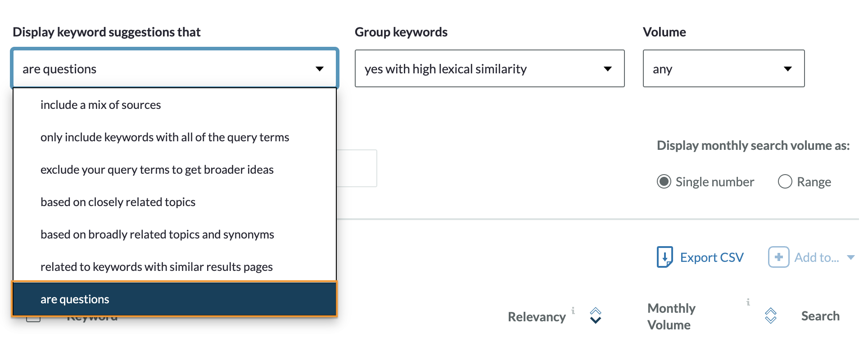The width and height of the screenshot is (868, 342).
Task: Sort by Relevancy using sort arrows
Action: pos(596,315)
